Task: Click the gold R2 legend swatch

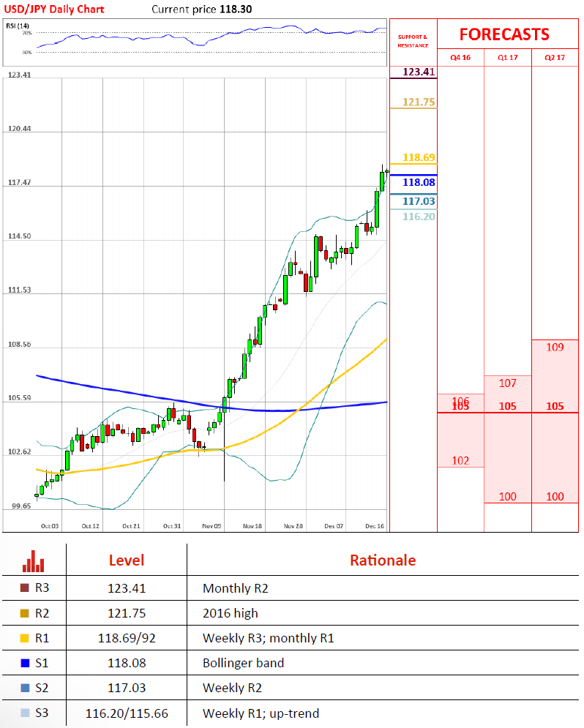Action: (x=26, y=613)
